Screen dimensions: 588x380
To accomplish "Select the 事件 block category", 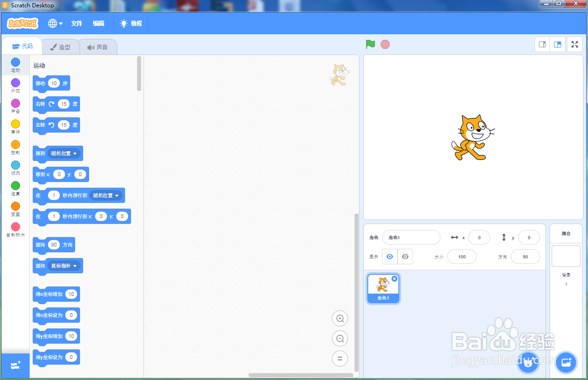I will (16, 127).
